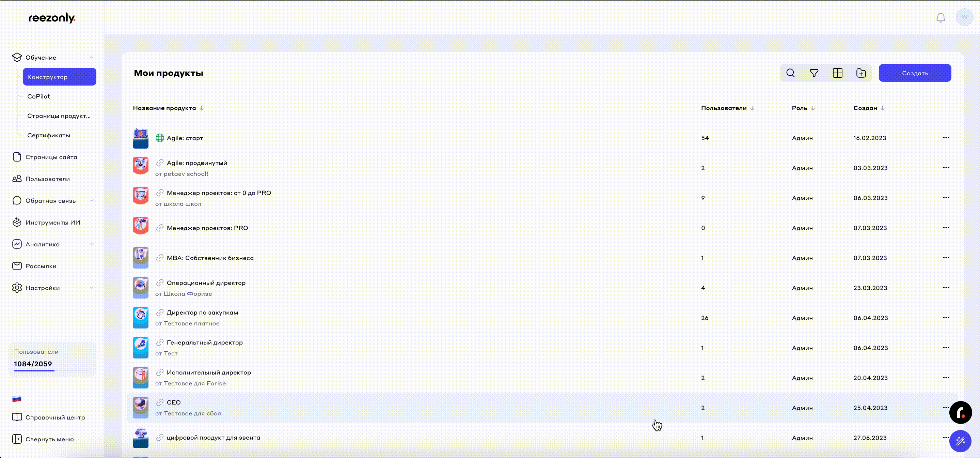Click the Пользователи usage progress bar

pyautogui.click(x=52, y=370)
